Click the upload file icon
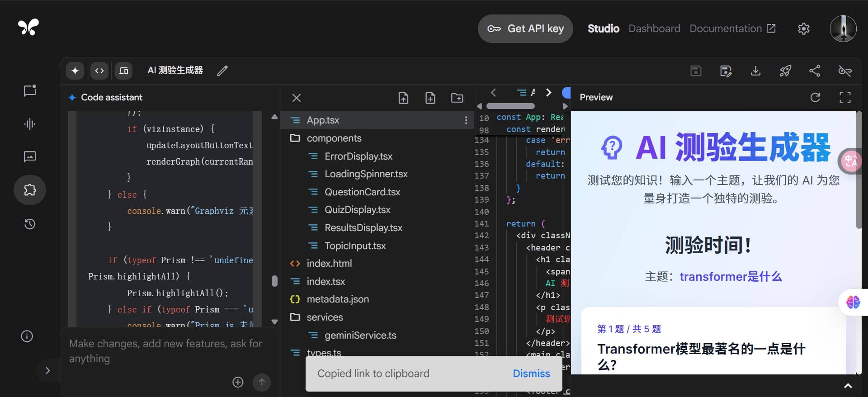The width and height of the screenshot is (868, 397). [x=403, y=98]
